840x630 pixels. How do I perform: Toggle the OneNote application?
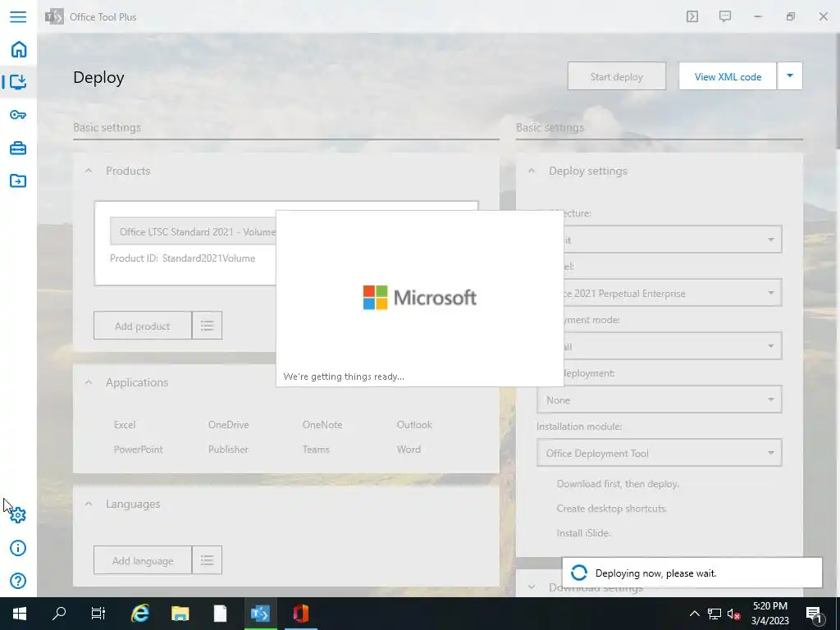point(322,424)
